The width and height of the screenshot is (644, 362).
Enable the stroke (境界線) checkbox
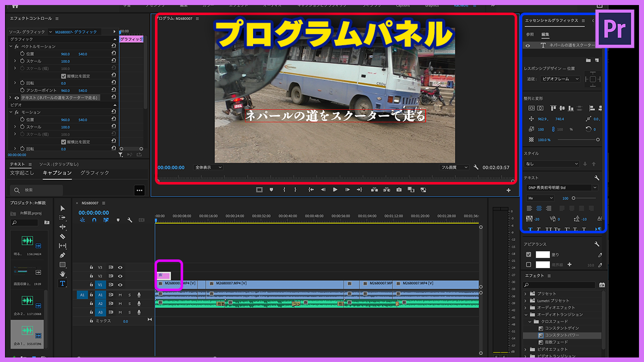(528, 264)
